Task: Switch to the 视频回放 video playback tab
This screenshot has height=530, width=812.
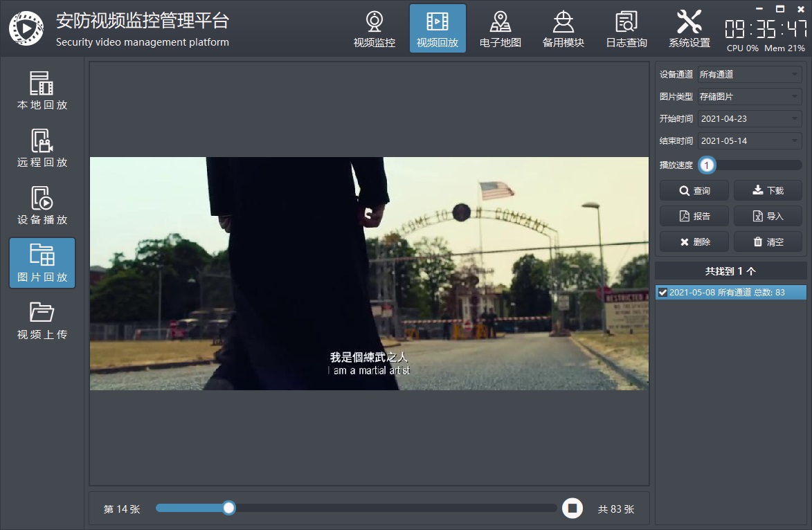Action: coord(437,30)
